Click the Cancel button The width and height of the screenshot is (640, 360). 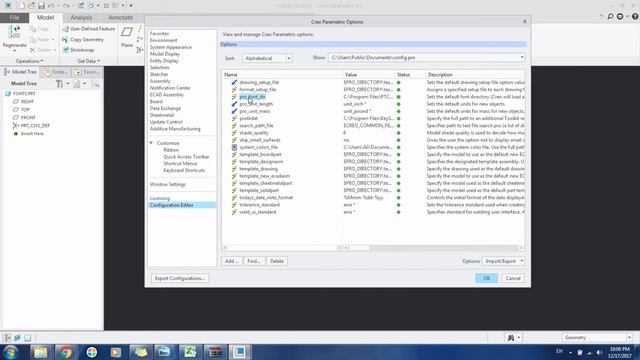pos(513,278)
